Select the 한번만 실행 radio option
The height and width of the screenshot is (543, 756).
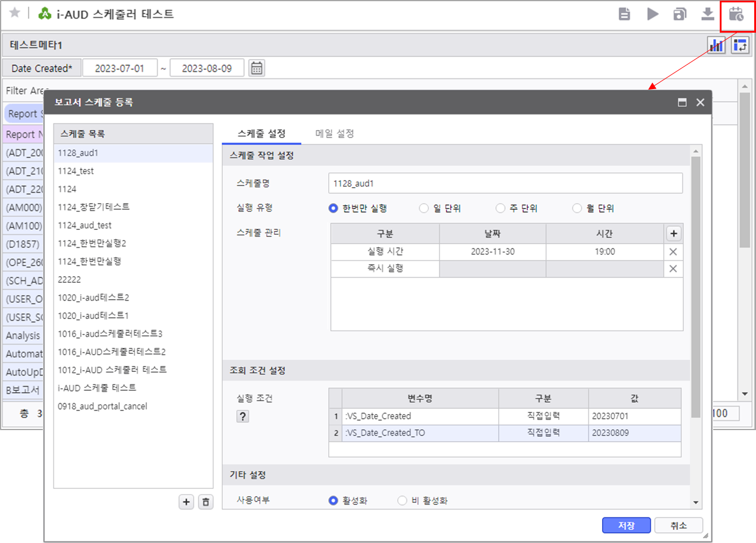(333, 209)
